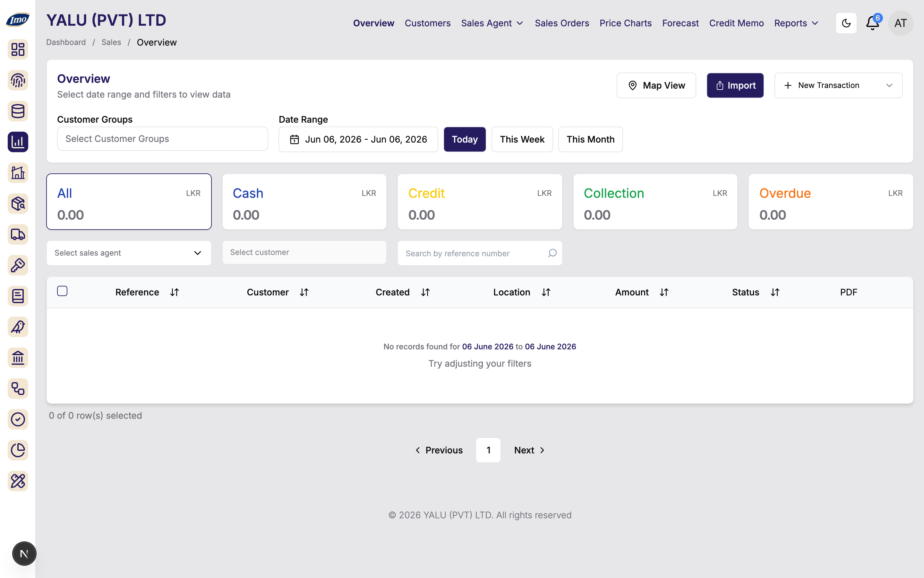Viewport: 924px width, 578px height.
Task: Toggle dark mode moon button
Action: point(846,23)
